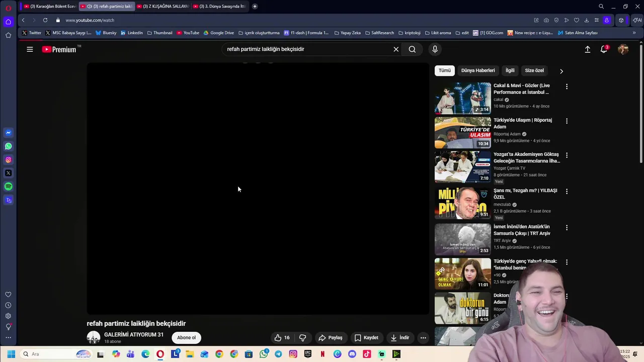
Task: Open Opera sidebar home icon
Action: click(8, 22)
